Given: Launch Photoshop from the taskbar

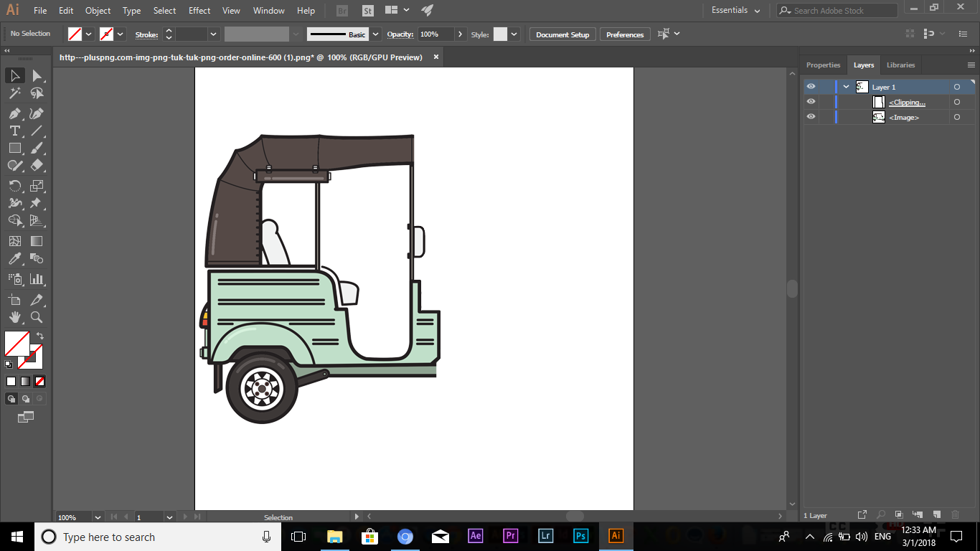Looking at the screenshot, I should [x=580, y=536].
